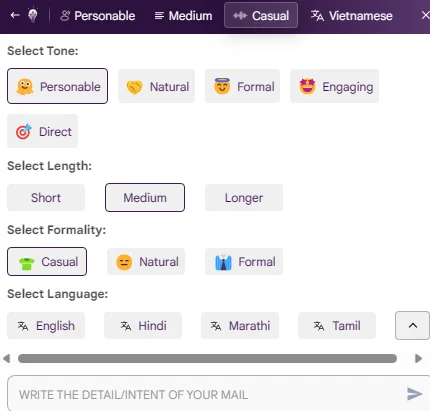
Task: Pick the Natural tone handshake option
Action: [x=156, y=86]
